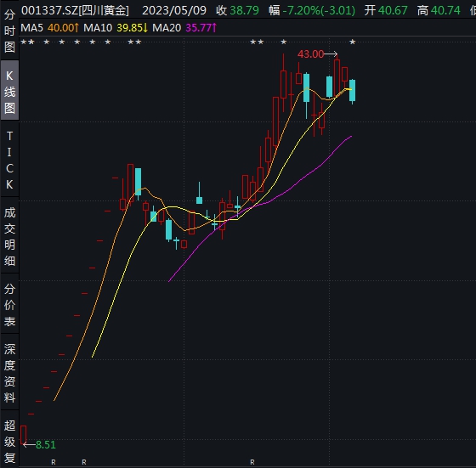Switch to the 分时图 intraday chart tab
This screenshot has height=468, width=476.
click(9, 31)
